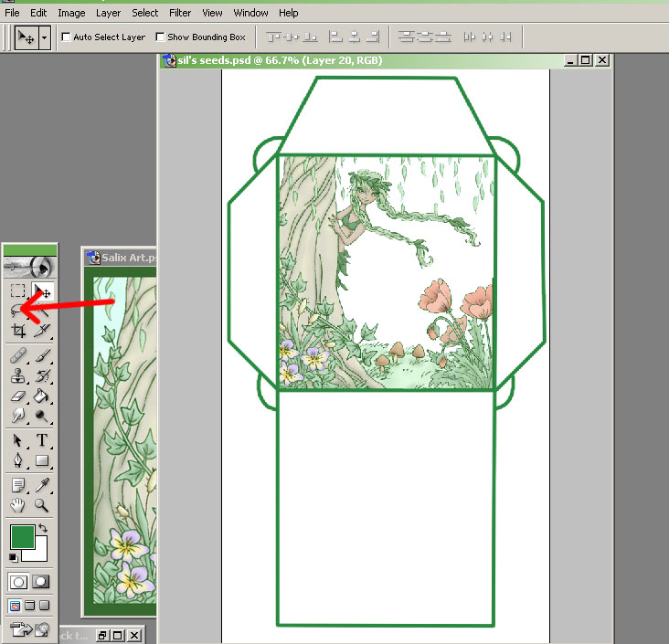The height and width of the screenshot is (644, 669).
Task: Click the white background color swatch
Action: [x=40, y=553]
